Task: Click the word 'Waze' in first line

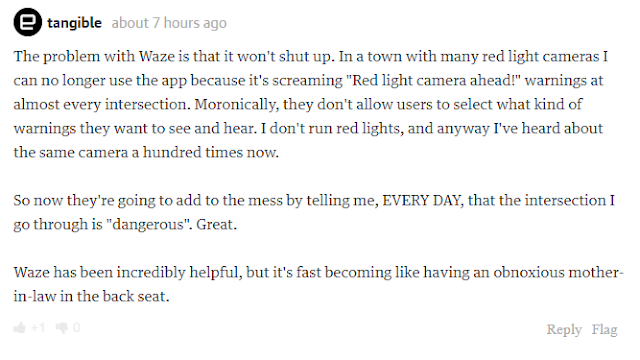Action: (x=157, y=56)
